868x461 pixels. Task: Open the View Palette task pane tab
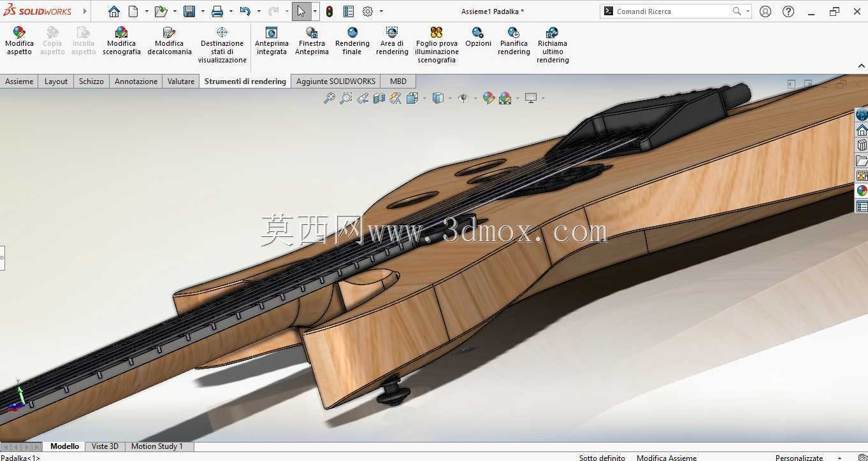(x=862, y=176)
